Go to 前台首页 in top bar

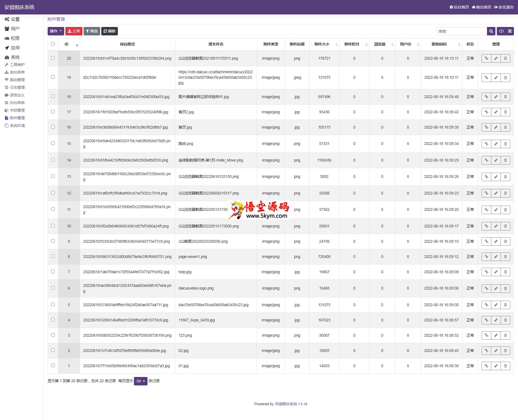[482, 7]
